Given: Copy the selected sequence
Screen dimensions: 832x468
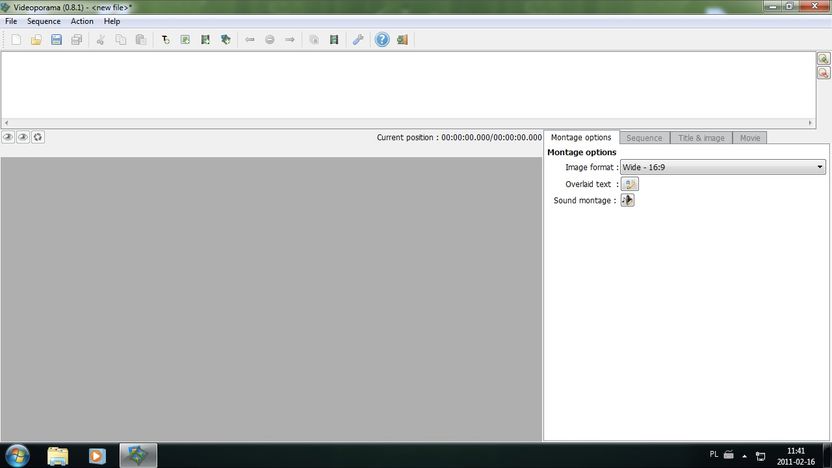Looking at the screenshot, I should point(120,40).
